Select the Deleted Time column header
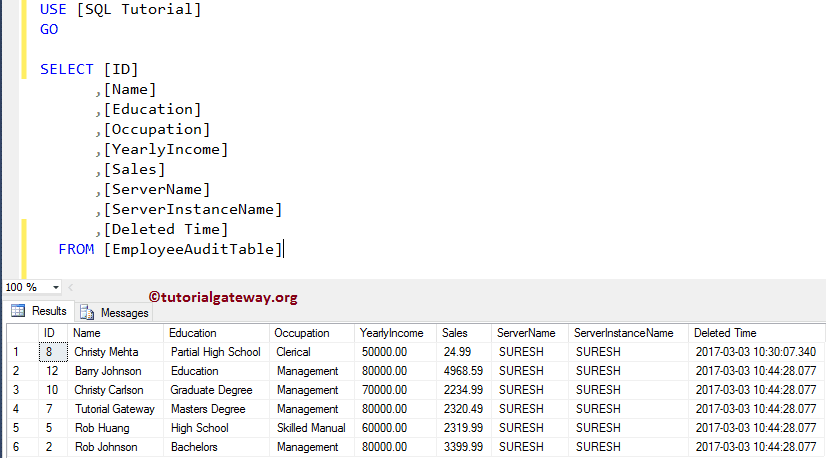 point(756,333)
